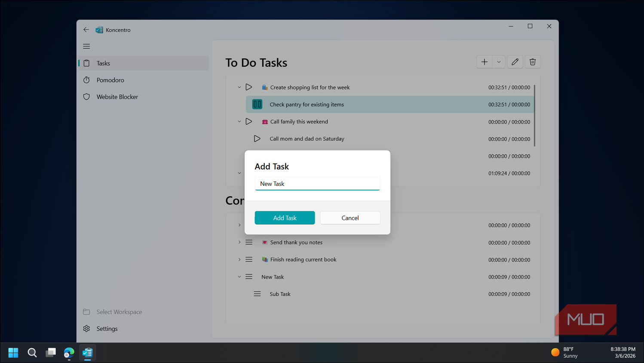Click the To Do Tasks list scrollbar
The height and width of the screenshot is (363, 644).
pos(534,115)
